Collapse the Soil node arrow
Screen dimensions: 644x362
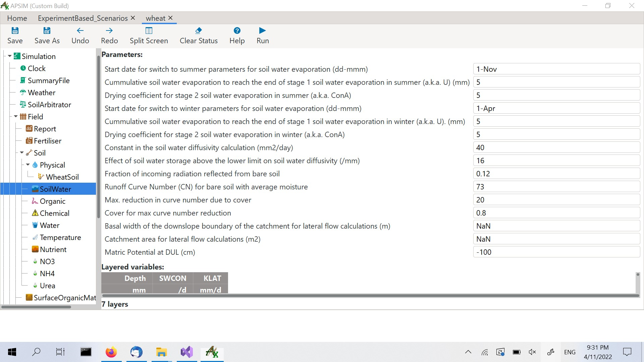pyautogui.click(x=22, y=153)
